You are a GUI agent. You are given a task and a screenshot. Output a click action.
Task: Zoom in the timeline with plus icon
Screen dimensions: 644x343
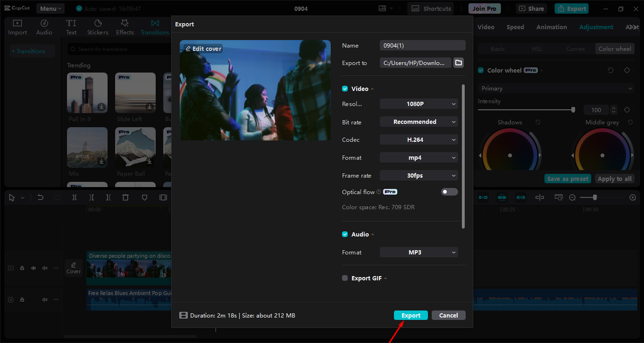(633, 198)
